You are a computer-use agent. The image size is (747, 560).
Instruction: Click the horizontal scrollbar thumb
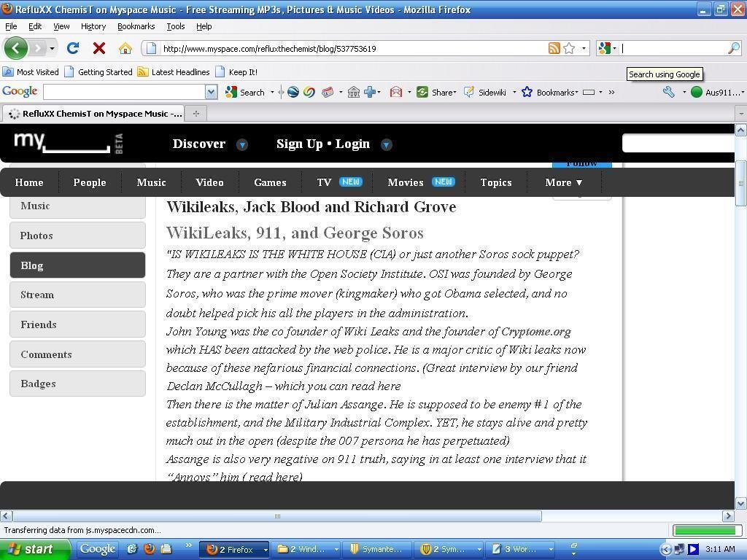[x=277, y=516]
